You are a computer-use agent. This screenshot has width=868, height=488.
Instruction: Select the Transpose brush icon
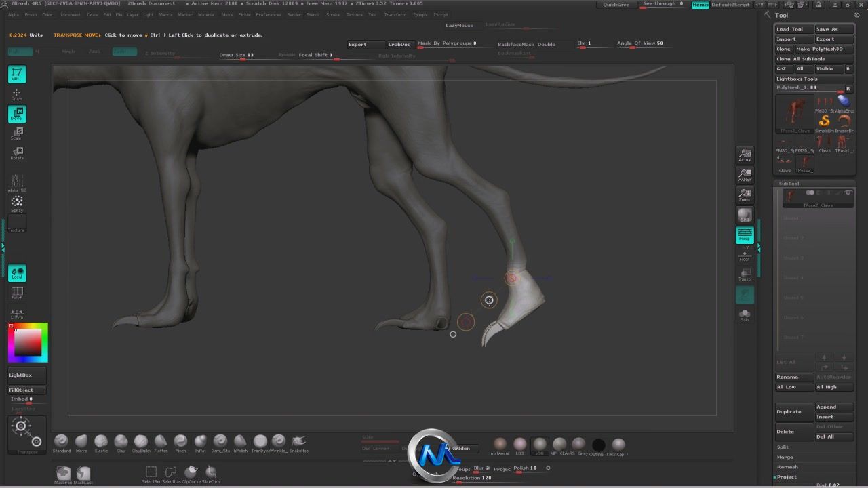pyautogui.click(x=27, y=434)
